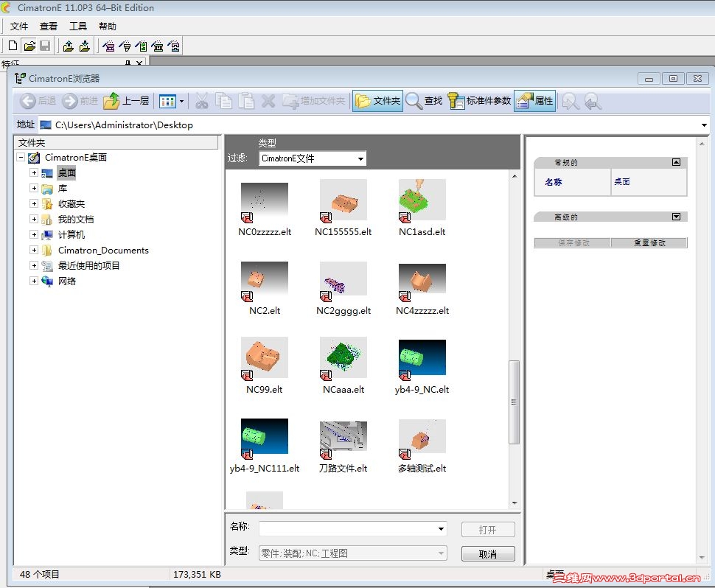Screen dimensions: 715x588
Task: Click the file list scroll down arrow
Action: click(x=515, y=503)
